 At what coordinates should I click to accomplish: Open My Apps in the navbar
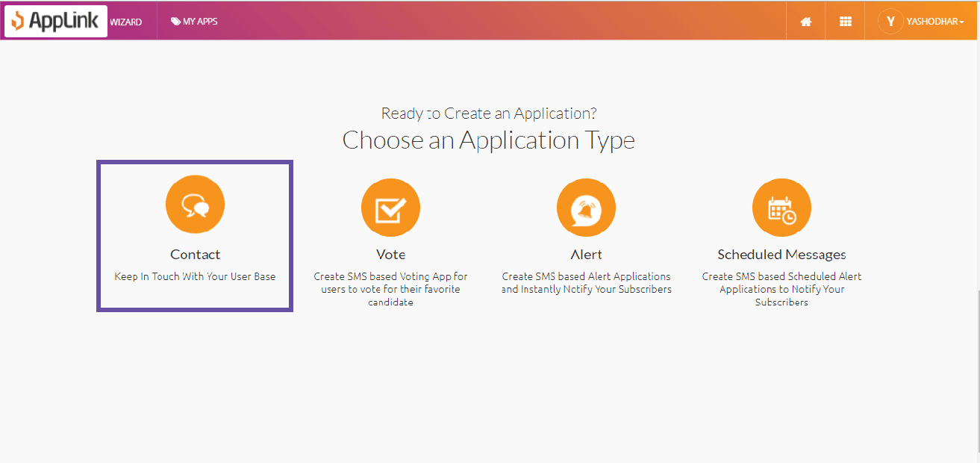tap(194, 22)
